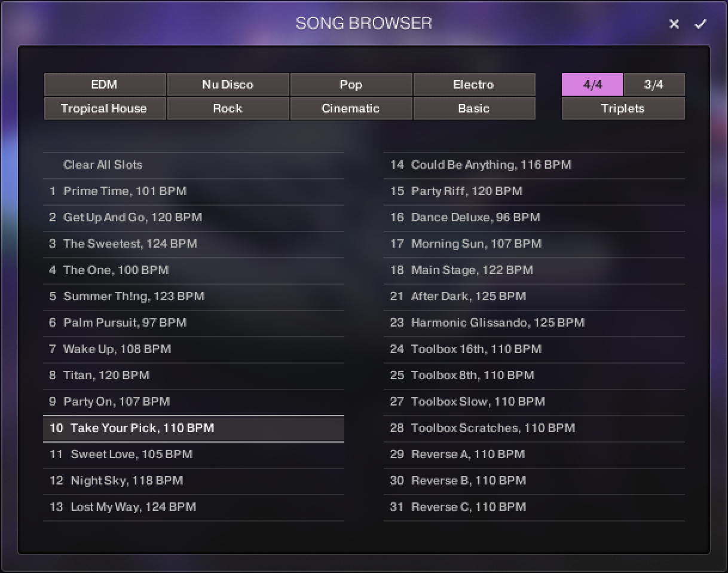728x573 pixels.
Task: Enable the Triplets filter
Action: click(x=623, y=108)
